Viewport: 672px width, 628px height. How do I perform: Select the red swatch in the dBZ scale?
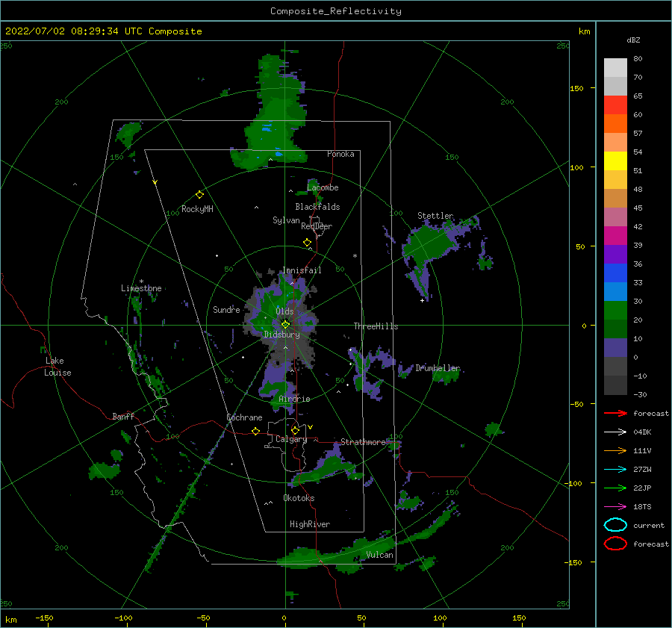(615, 105)
